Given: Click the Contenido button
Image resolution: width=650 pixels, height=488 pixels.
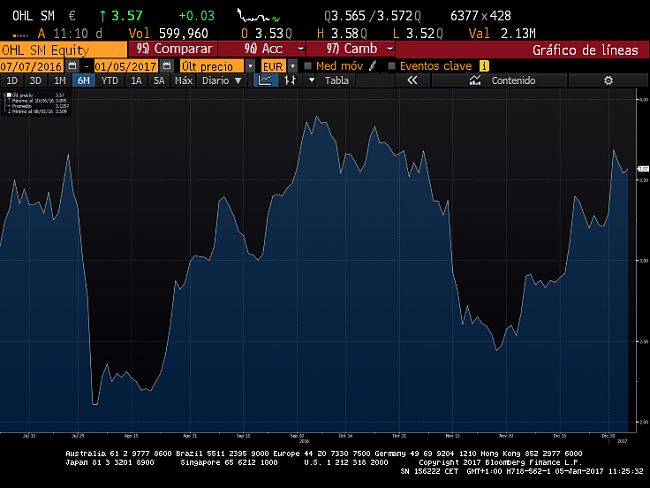Looking at the screenshot, I should 499,80.
